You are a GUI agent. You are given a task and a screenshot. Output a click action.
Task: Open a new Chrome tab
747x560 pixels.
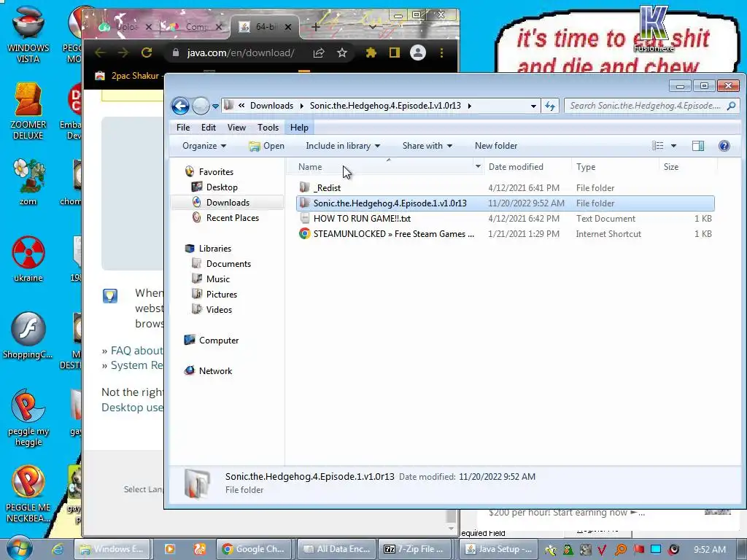(315, 27)
